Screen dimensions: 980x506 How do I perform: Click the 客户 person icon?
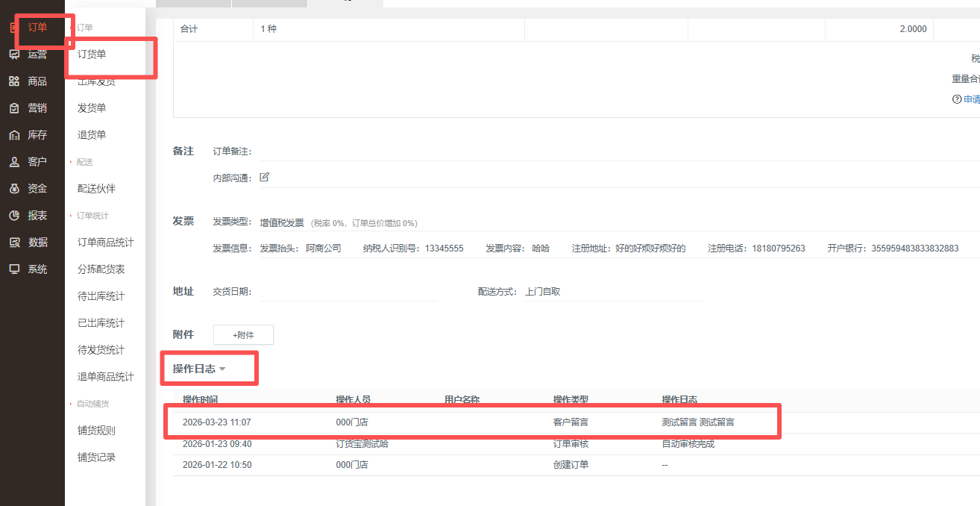(14, 162)
